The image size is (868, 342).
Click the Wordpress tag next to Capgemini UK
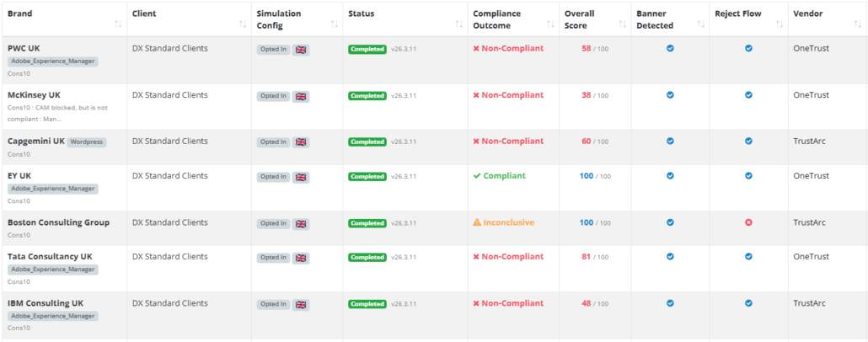[x=87, y=142]
